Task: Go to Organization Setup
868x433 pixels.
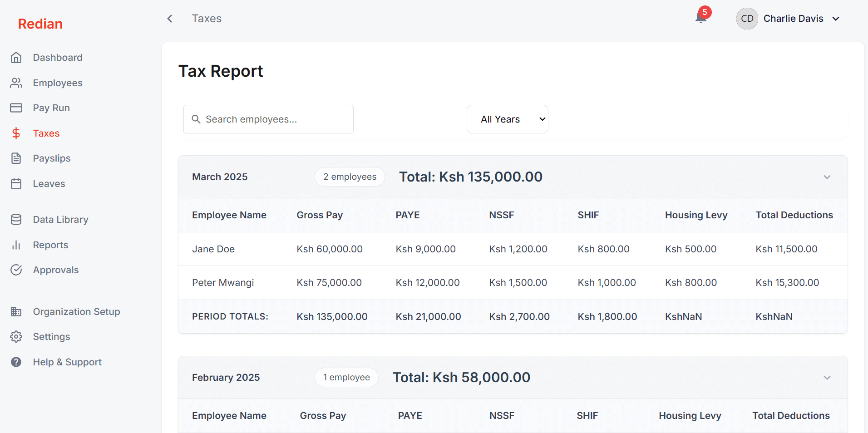Action: point(76,312)
